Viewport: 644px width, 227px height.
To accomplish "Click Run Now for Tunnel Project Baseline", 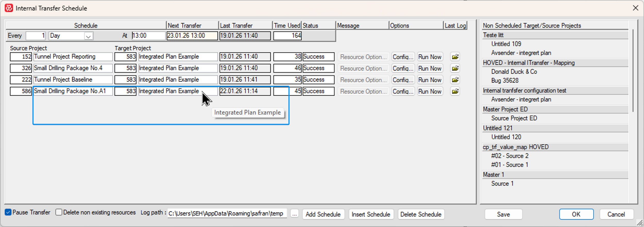I will [x=430, y=80].
